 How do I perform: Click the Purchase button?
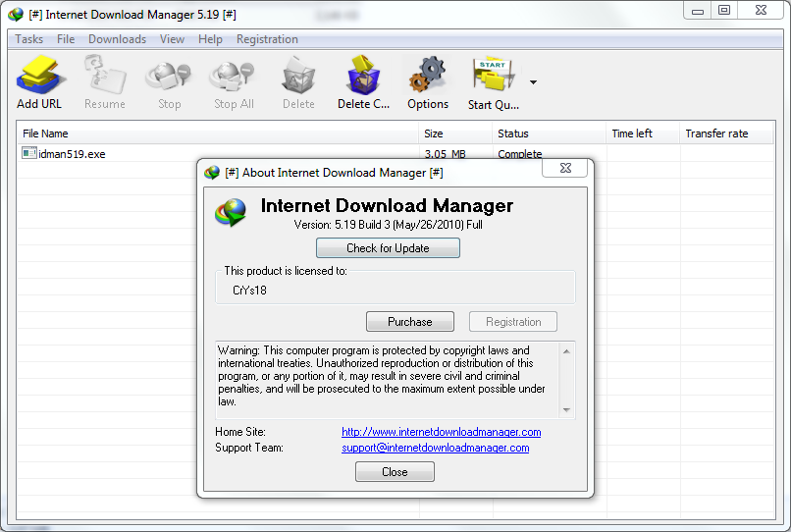(x=410, y=322)
